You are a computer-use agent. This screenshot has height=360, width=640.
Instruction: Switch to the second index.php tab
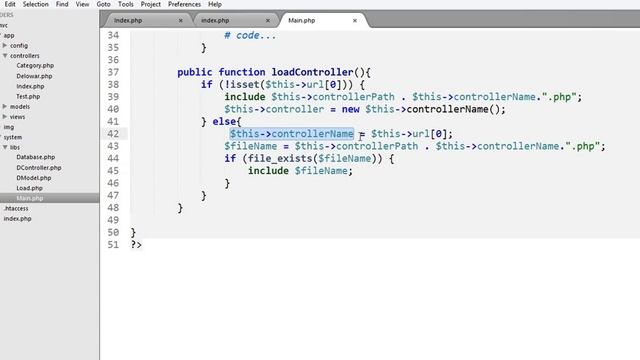point(215,20)
